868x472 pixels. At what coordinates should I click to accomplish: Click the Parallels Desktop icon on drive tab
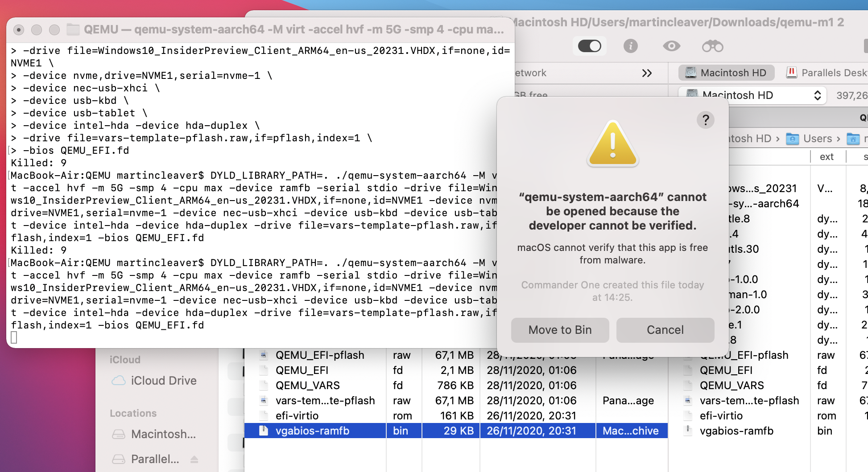pos(792,73)
